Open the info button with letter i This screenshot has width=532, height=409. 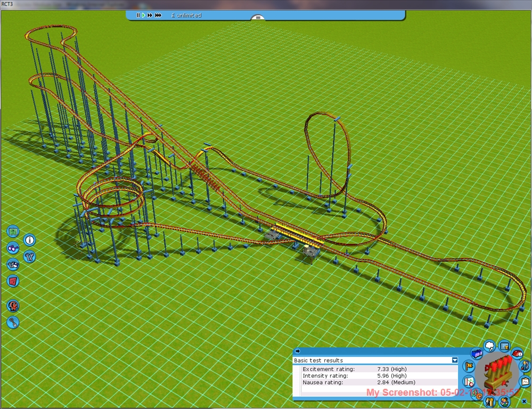30,240
